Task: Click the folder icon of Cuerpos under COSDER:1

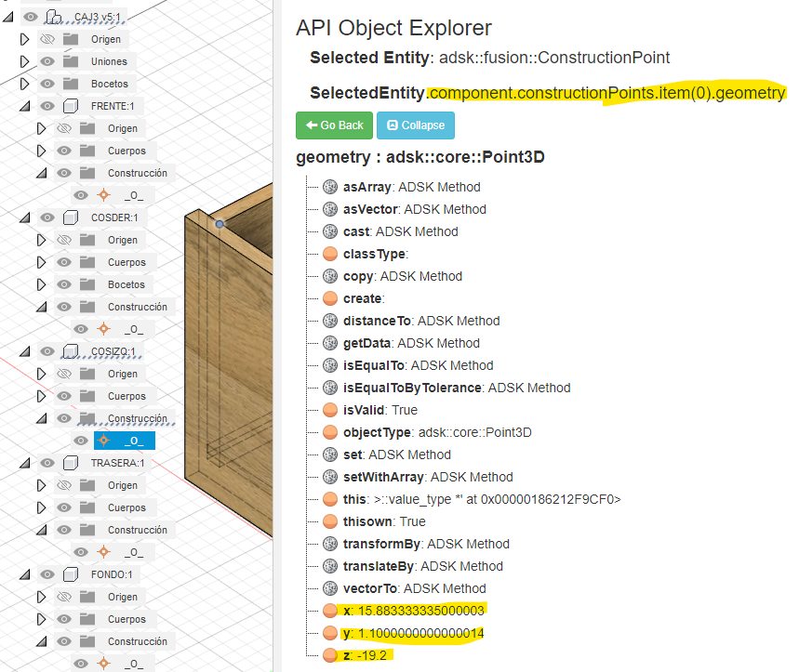Action: click(87, 261)
